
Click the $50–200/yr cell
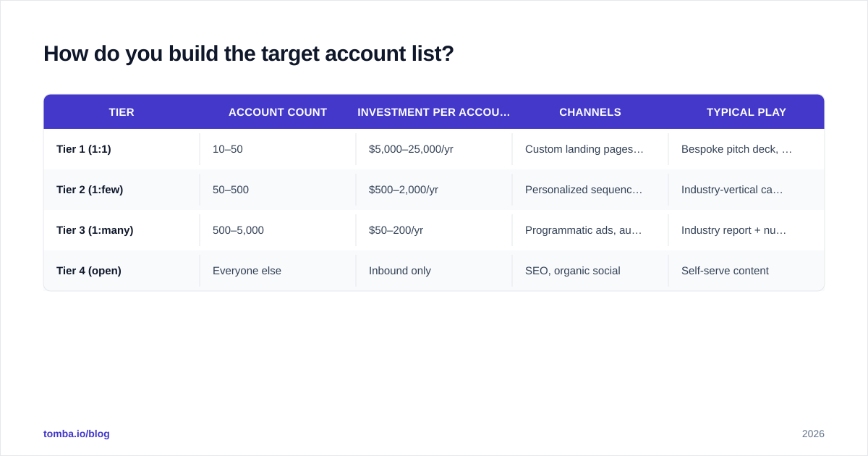click(434, 230)
